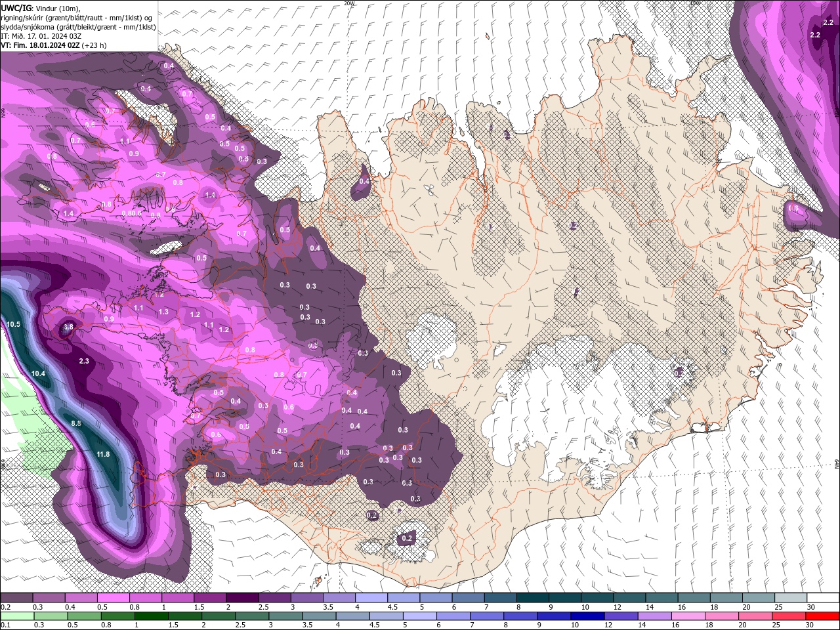840x630 pixels.
Task: Pick the 3 swatch in snow scale
Action: 306,598
